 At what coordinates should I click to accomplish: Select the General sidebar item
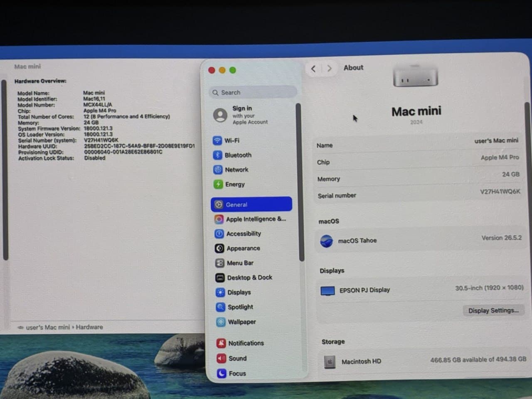coord(251,204)
